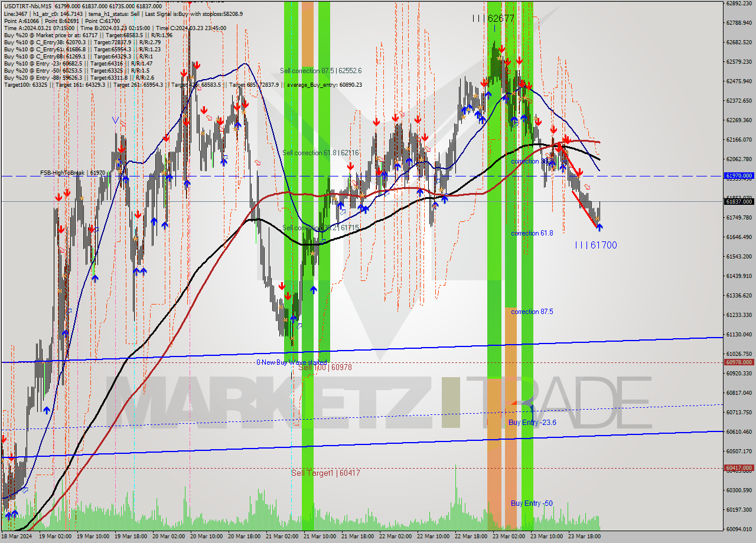Image resolution: width=756 pixels, height=543 pixels.
Task: Click the blue correction 38.2 label
Action: click(532, 161)
